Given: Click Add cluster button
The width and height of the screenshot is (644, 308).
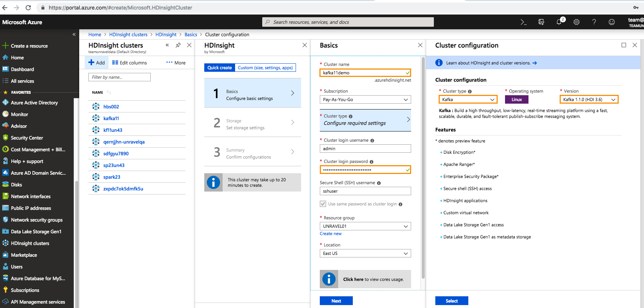Looking at the screenshot, I should click(97, 63).
